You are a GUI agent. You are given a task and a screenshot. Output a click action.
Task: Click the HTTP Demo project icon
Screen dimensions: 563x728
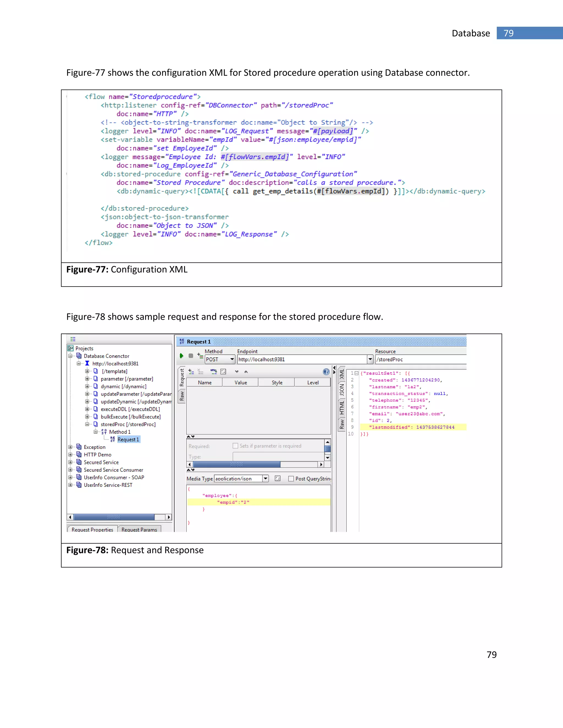pos(79,454)
